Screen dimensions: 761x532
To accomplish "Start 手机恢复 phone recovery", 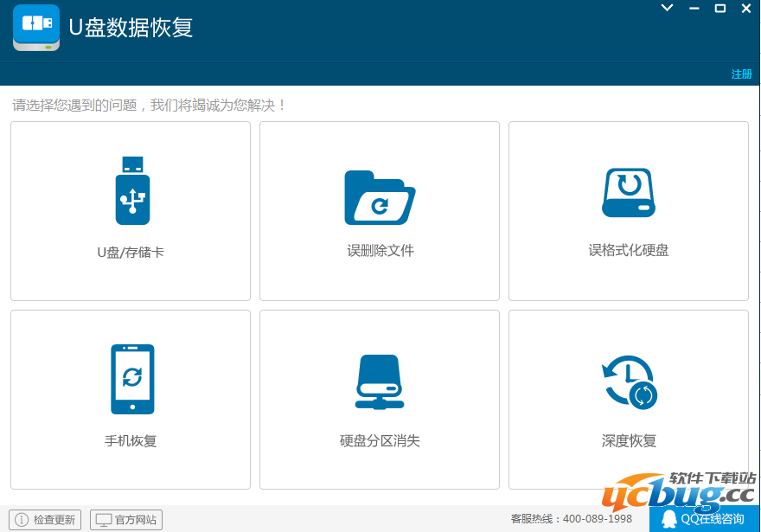I will (130, 399).
